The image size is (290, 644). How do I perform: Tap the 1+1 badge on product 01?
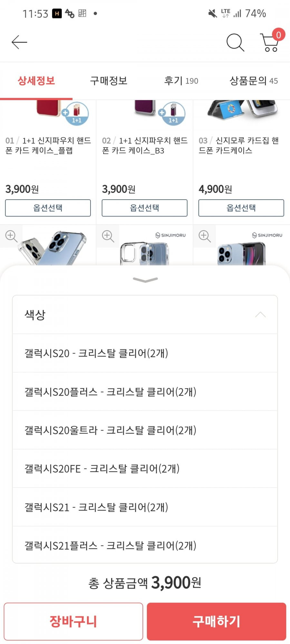77,114
